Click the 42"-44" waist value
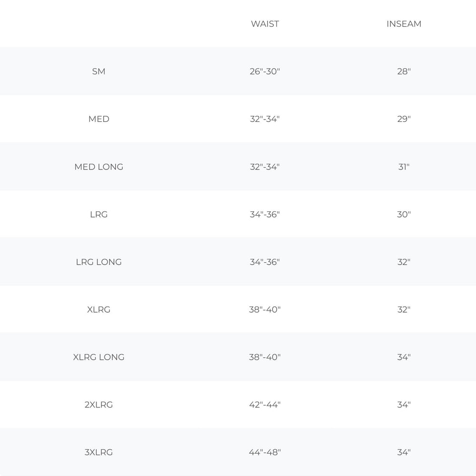This screenshot has height=476, width=476. click(x=265, y=405)
